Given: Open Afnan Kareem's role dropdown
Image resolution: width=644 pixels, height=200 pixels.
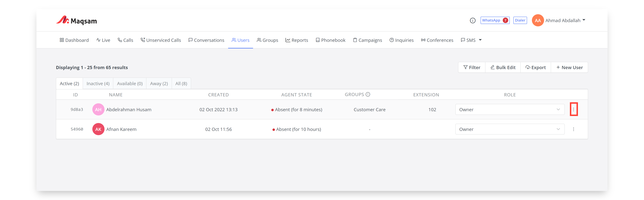Looking at the screenshot, I should pyautogui.click(x=510, y=129).
